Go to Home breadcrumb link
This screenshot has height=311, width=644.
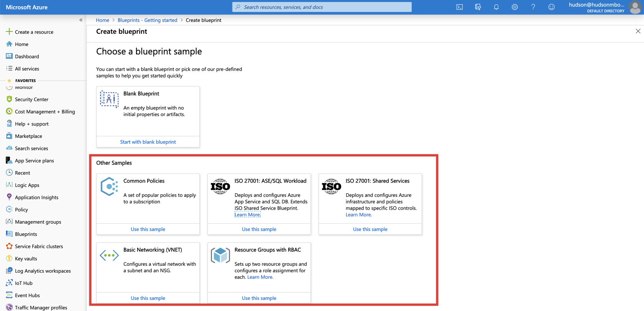[x=102, y=20]
